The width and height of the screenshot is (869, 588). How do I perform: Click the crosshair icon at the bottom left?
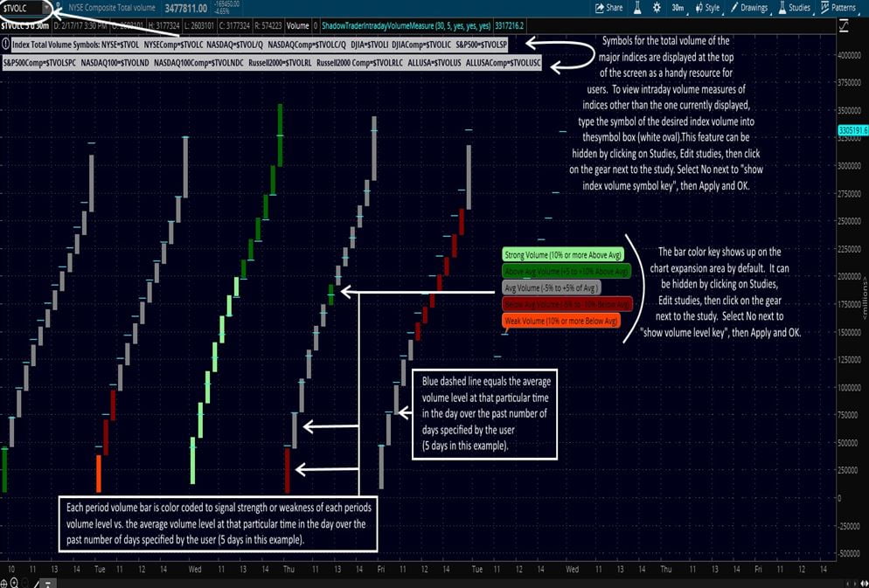click(3, 583)
